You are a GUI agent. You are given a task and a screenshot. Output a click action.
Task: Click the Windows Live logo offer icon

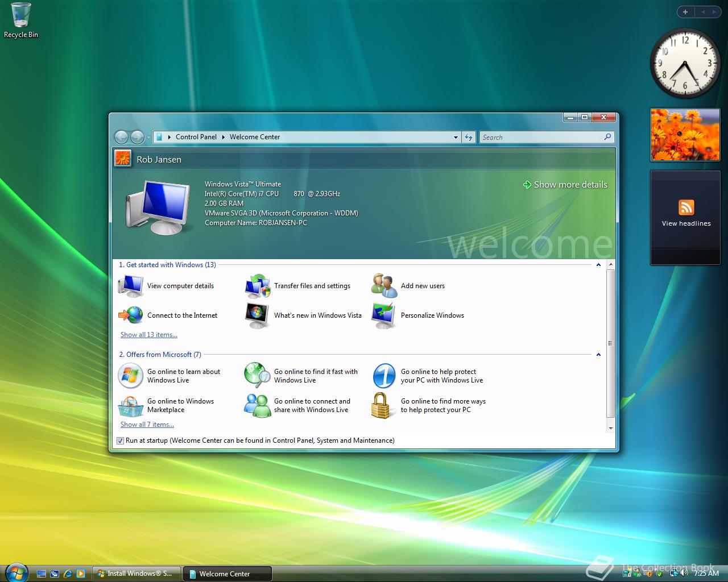(130, 376)
